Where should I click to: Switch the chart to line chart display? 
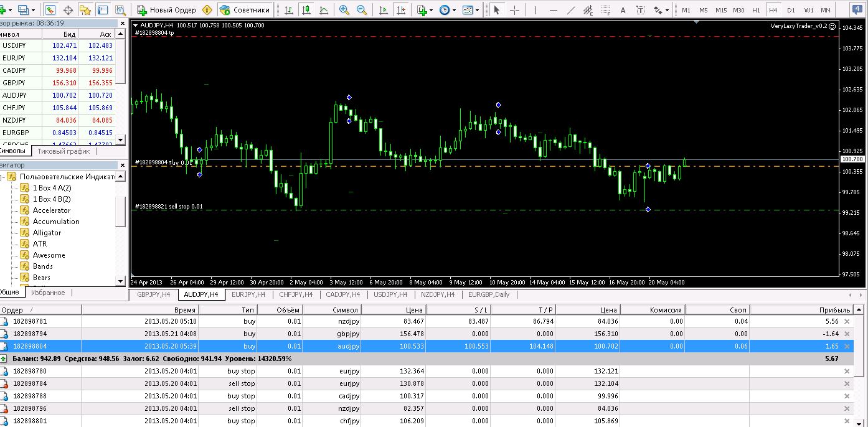coord(324,10)
